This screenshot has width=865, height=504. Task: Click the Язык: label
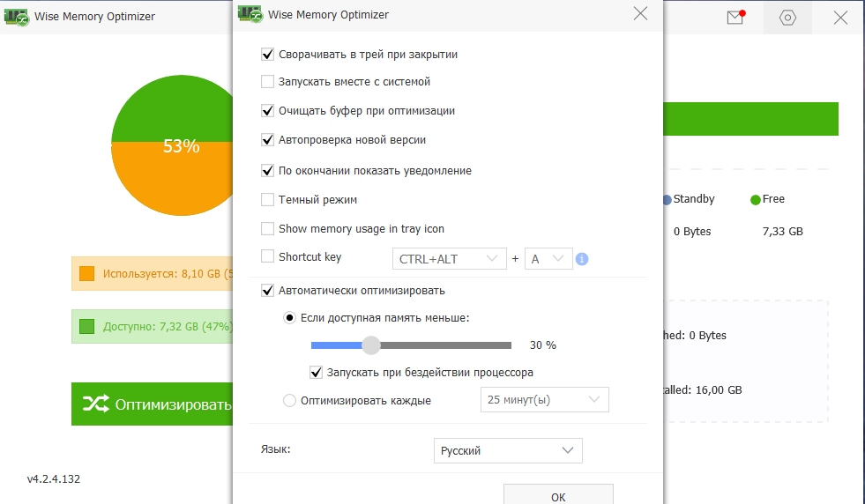pyautogui.click(x=275, y=449)
